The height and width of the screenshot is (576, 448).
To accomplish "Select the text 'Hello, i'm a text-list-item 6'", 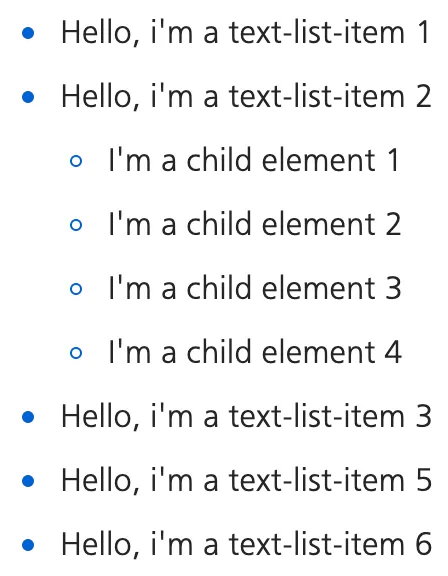I will pyautogui.click(x=246, y=544).
